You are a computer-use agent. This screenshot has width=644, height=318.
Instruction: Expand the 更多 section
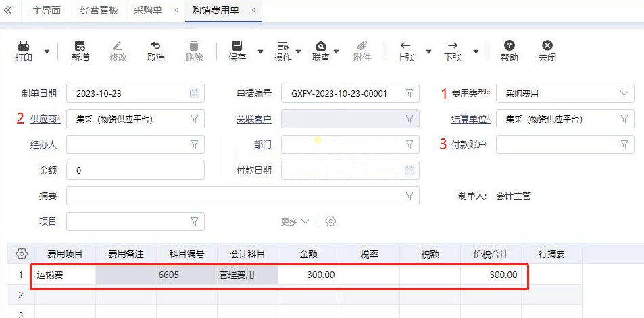(295, 221)
